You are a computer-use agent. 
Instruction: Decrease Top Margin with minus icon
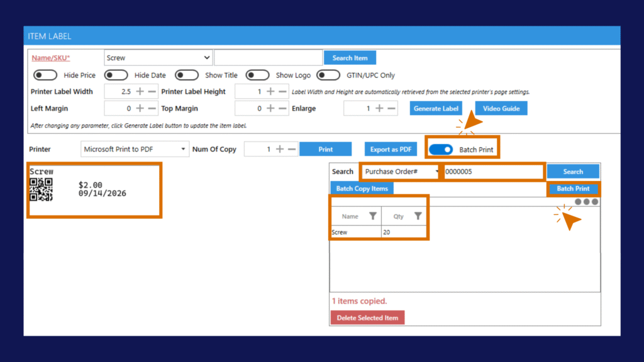click(x=282, y=108)
